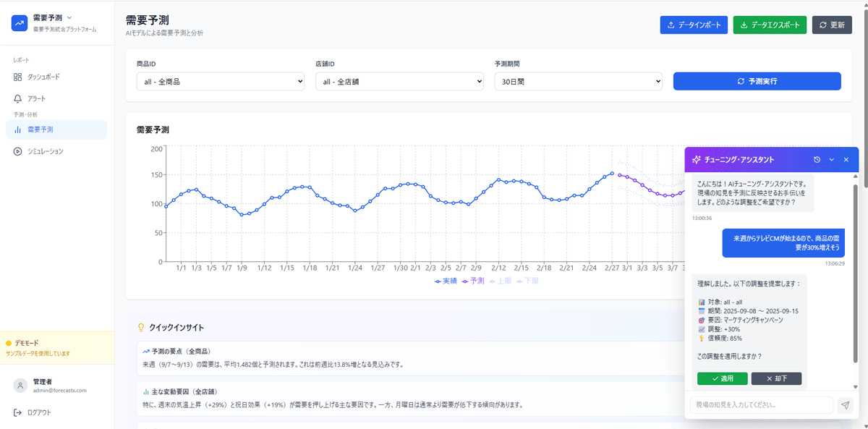Click the 更新 refresh button
The width and height of the screenshot is (868, 429).
(x=832, y=25)
